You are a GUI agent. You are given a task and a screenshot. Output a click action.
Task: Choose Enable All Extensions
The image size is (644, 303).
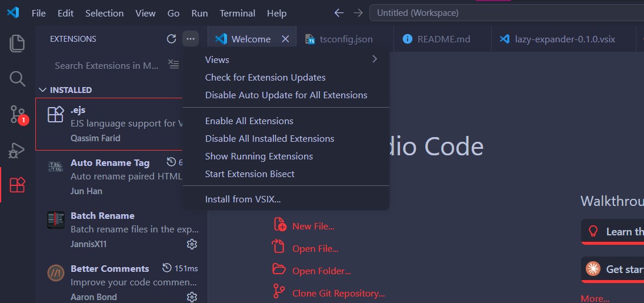(x=286, y=121)
